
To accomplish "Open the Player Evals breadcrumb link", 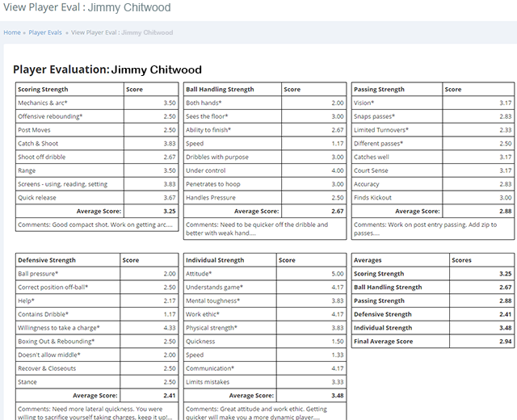I will pos(44,32).
